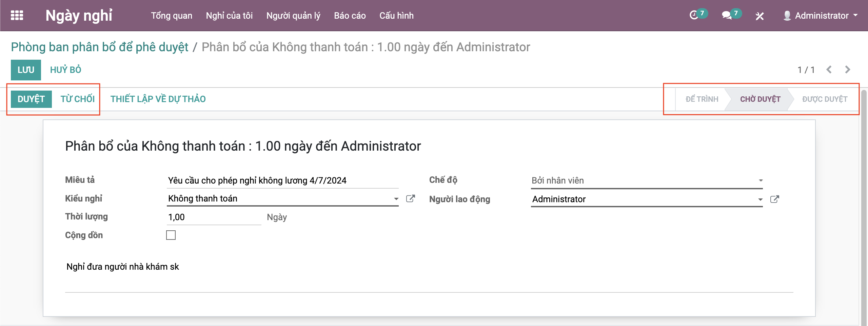Go to previous record arrow
This screenshot has width=868, height=326.
click(829, 70)
